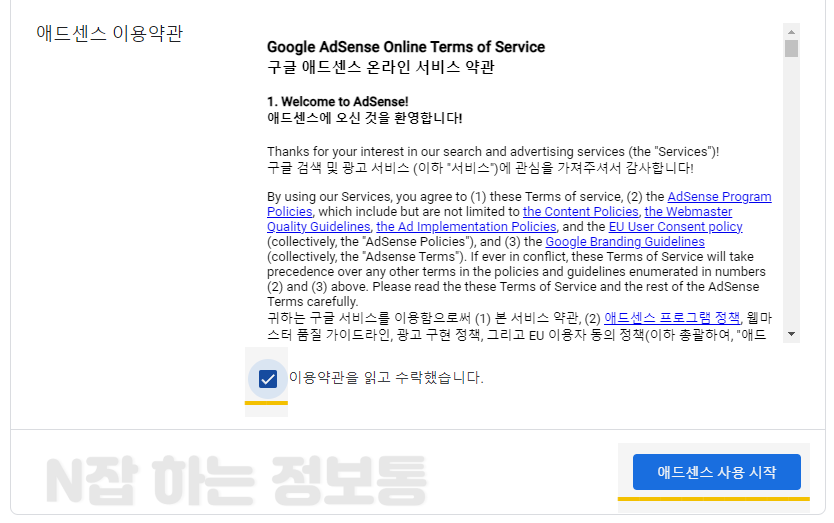834x523 pixels.
Task: Click the 구글 애드센스 온라인 서비스 약관 subtitle
Action: (381, 67)
